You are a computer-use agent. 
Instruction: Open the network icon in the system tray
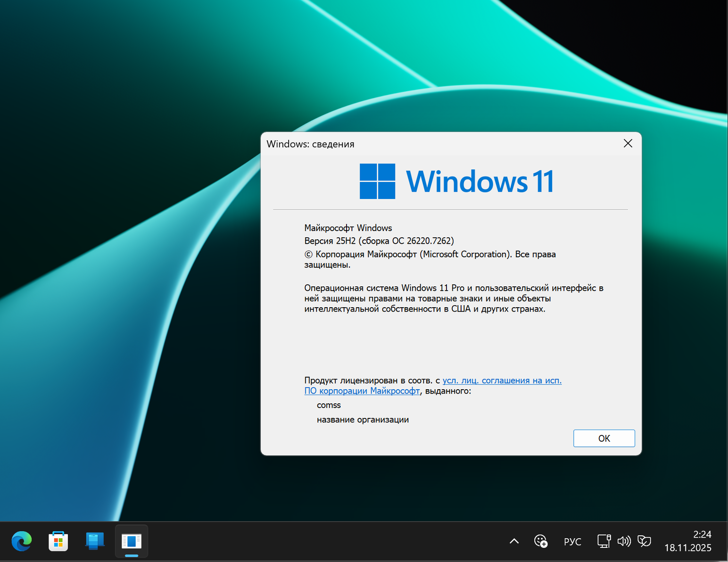point(603,541)
